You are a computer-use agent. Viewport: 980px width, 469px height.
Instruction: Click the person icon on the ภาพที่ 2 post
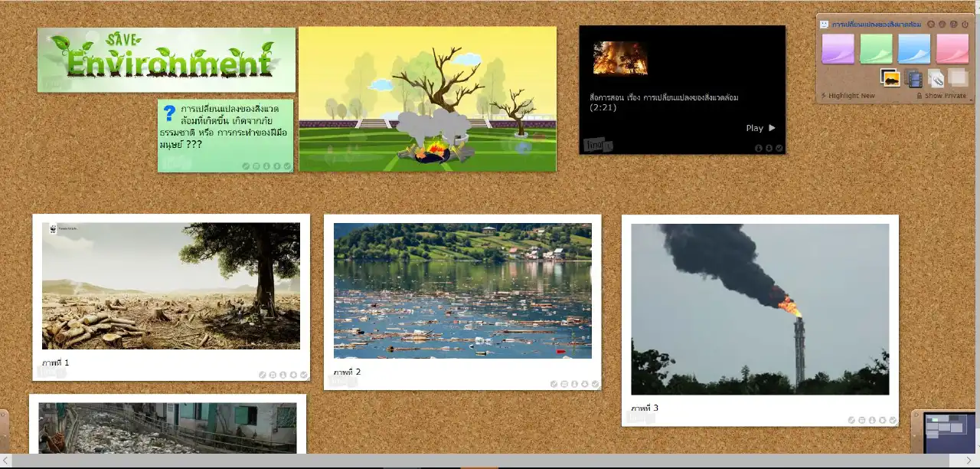pos(574,383)
